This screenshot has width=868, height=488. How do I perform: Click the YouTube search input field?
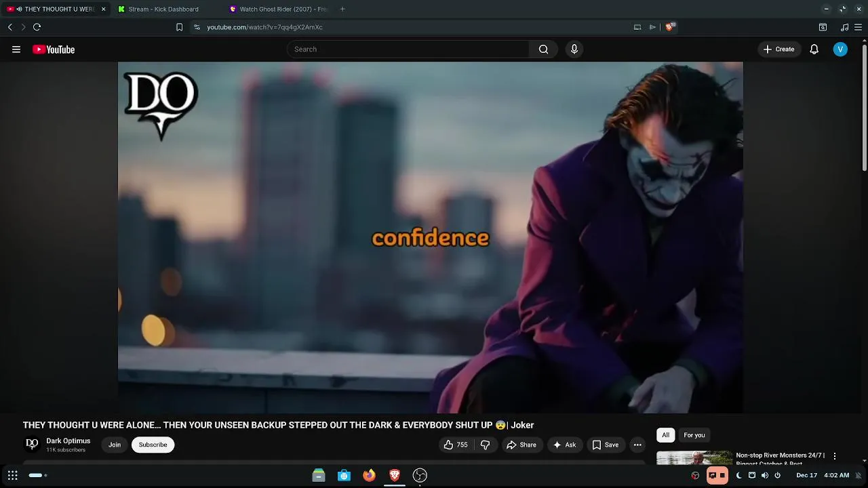(x=408, y=49)
